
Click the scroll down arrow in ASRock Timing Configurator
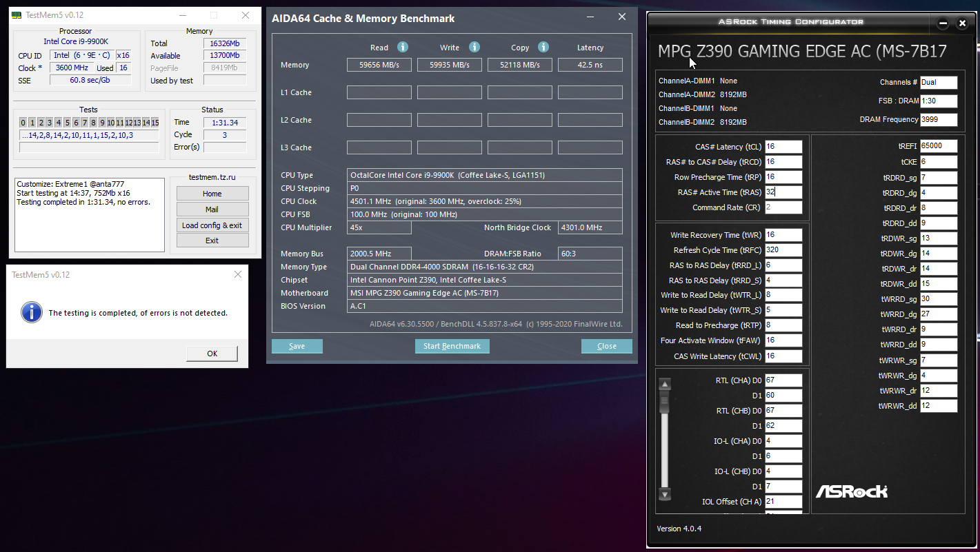point(665,494)
